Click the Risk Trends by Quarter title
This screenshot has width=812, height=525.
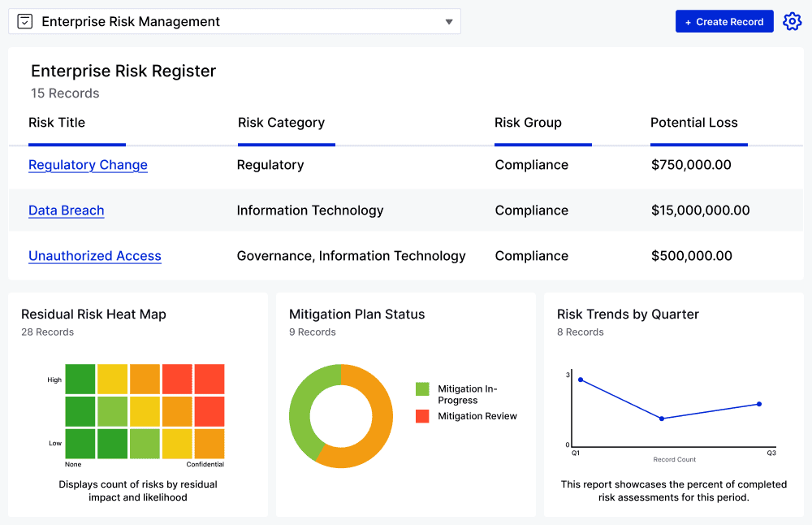click(x=628, y=315)
